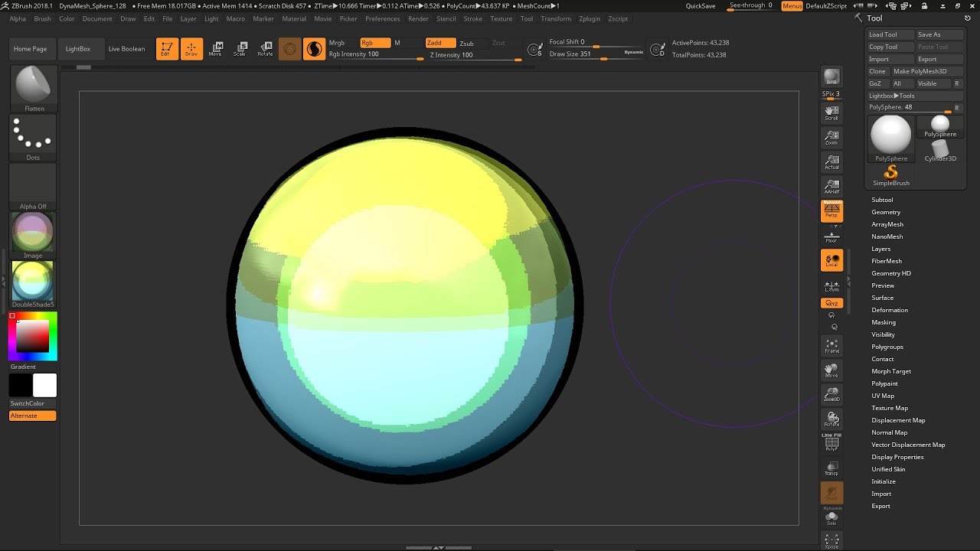Click the Move view icon in right shelf
The height and width of the screenshot is (551, 980).
point(831,370)
